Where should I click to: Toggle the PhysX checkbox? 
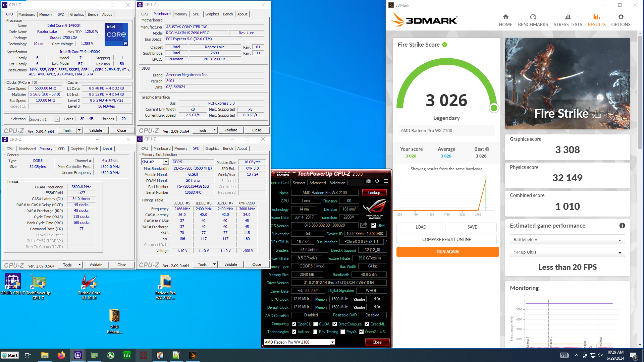pos(342,332)
